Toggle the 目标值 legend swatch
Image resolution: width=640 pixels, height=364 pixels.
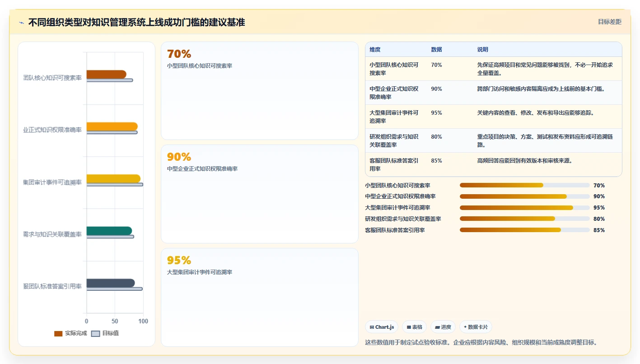[x=95, y=333]
